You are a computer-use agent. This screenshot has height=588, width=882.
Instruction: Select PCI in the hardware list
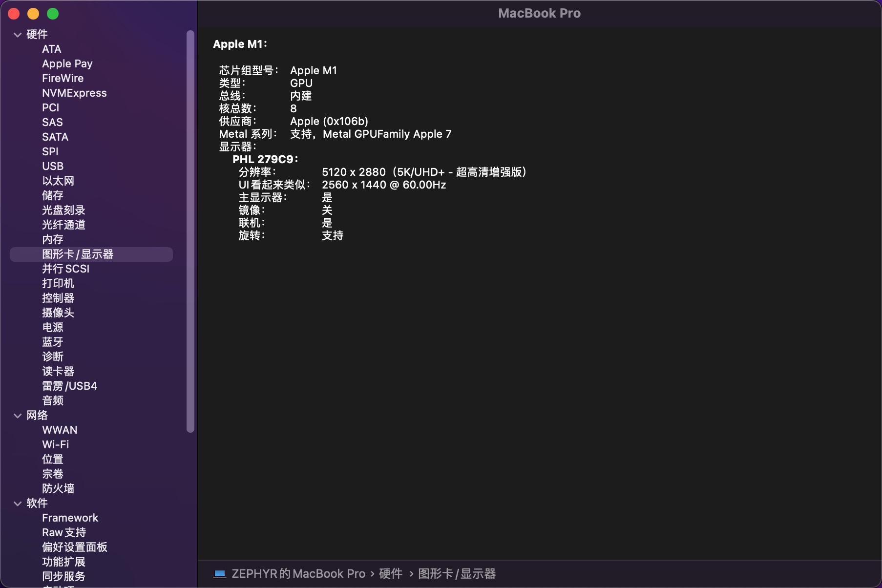pos(50,108)
